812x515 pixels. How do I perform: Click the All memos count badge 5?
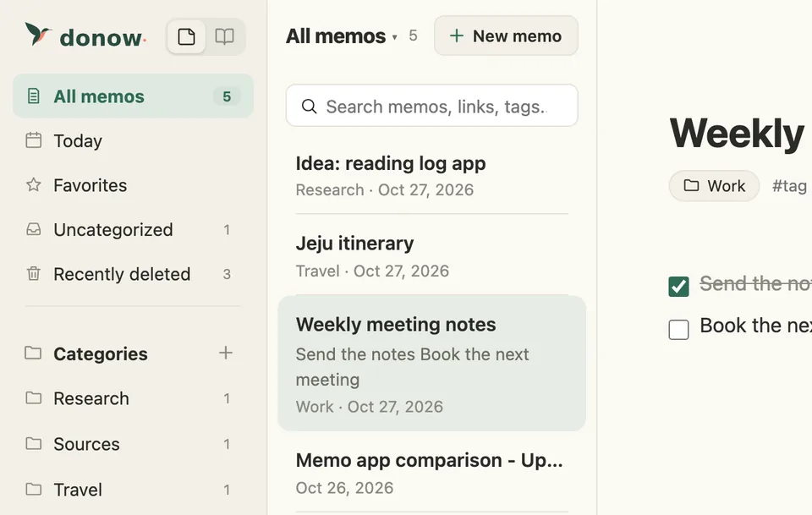tap(227, 96)
